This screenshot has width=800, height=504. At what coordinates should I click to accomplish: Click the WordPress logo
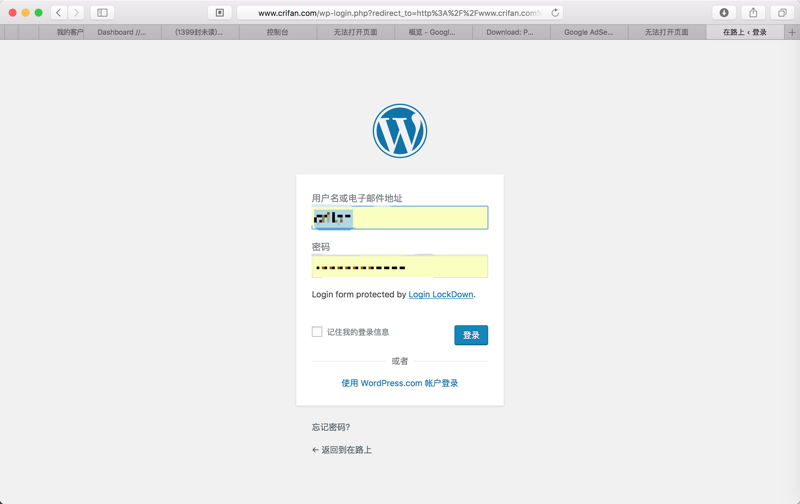point(399,131)
